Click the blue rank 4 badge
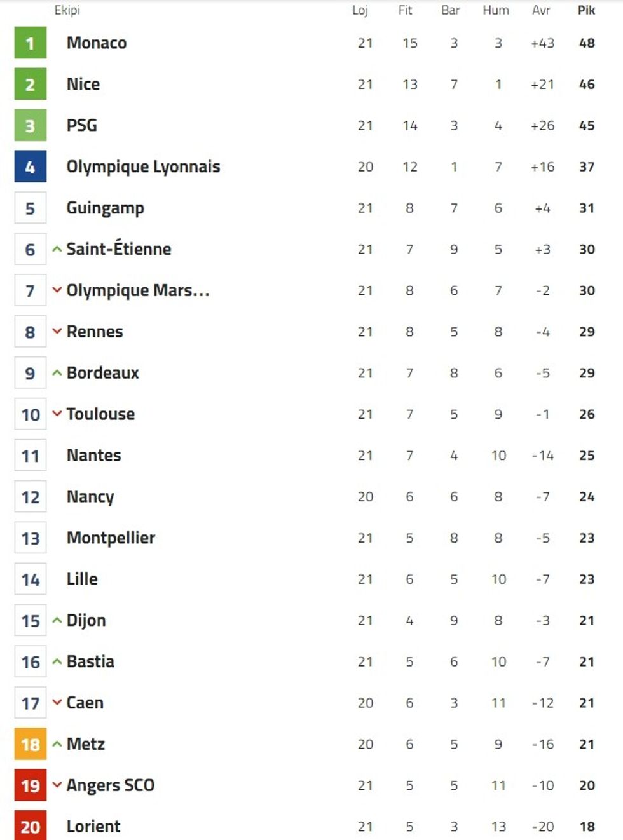The image size is (623, 840). (x=31, y=166)
